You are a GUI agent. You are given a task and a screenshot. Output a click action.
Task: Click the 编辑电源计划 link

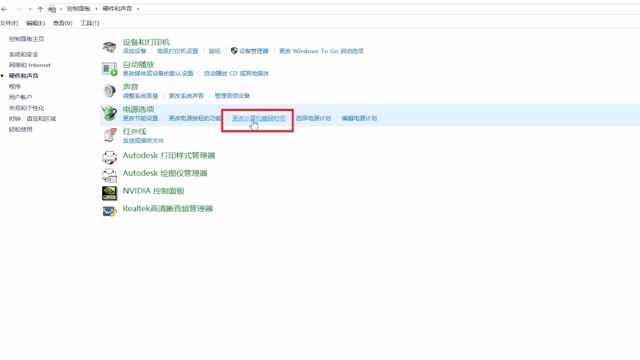click(359, 118)
